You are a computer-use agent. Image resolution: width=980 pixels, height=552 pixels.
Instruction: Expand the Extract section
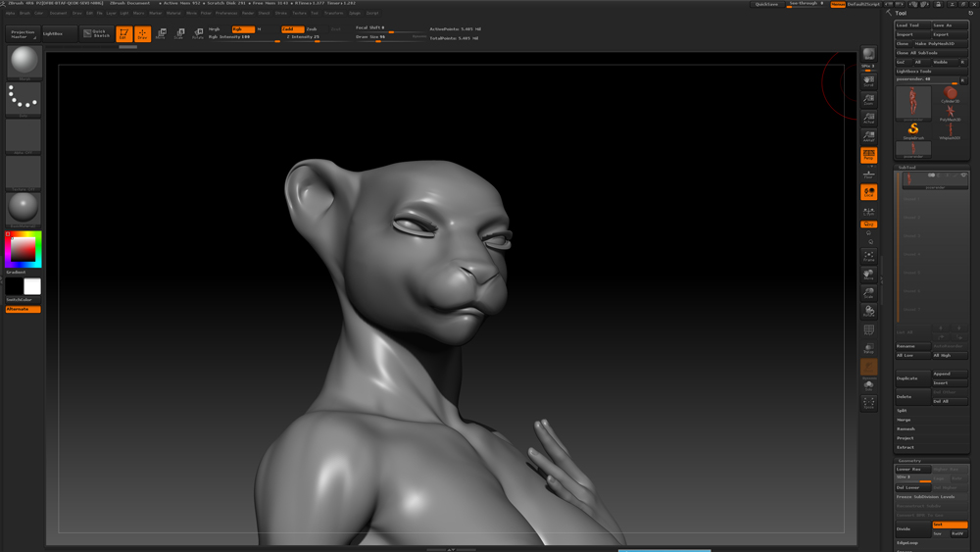pyautogui.click(x=906, y=447)
